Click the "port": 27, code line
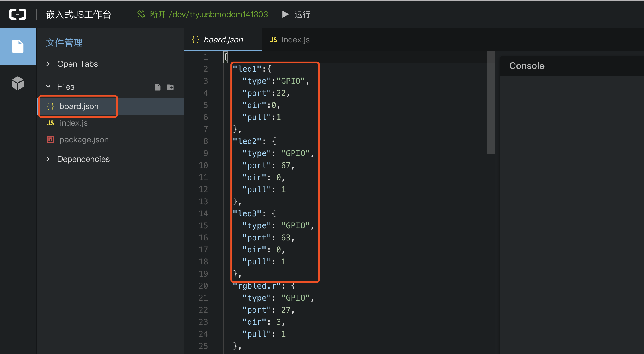The width and height of the screenshot is (644, 354). (x=269, y=310)
